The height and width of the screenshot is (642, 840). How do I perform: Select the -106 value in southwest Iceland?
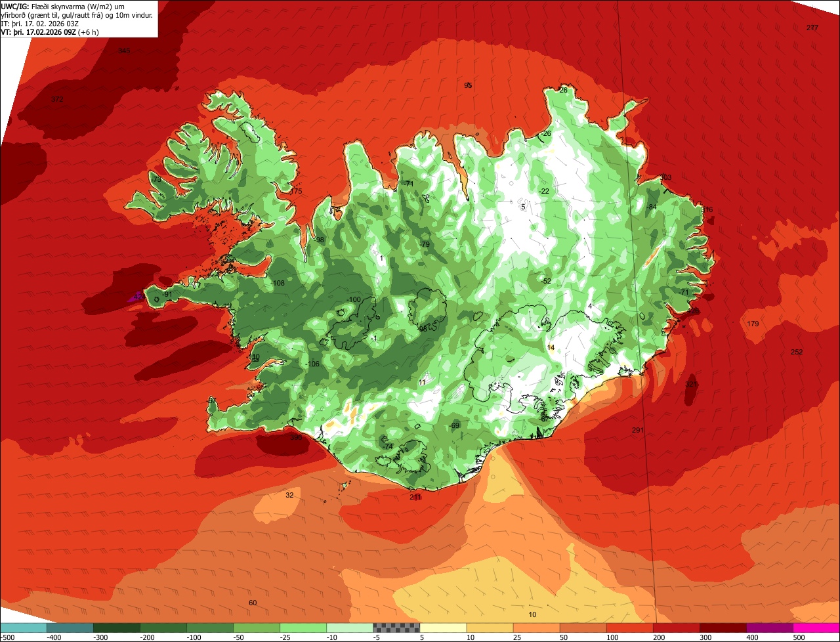pos(312,364)
